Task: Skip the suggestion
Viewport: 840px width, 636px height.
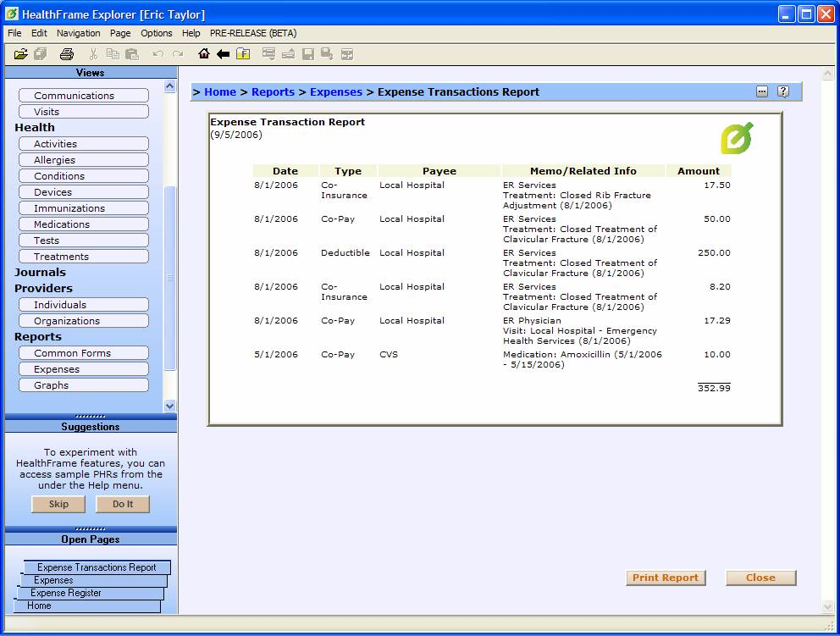Action: [58, 504]
